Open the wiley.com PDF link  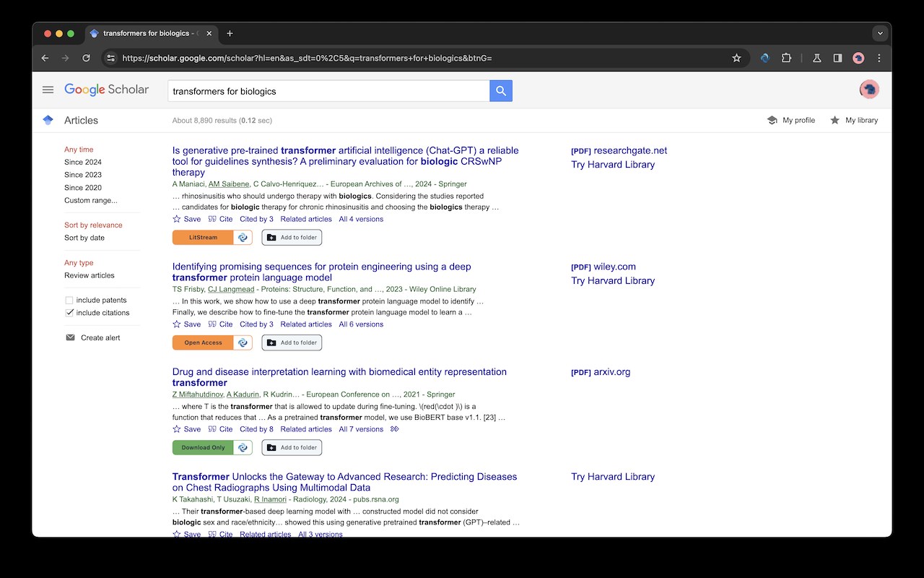coord(603,267)
